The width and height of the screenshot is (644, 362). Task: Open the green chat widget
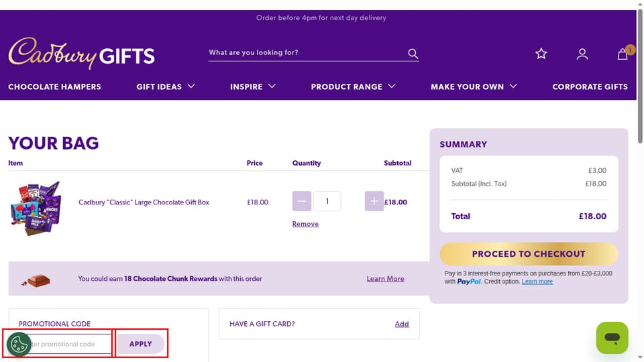click(612, 338)
